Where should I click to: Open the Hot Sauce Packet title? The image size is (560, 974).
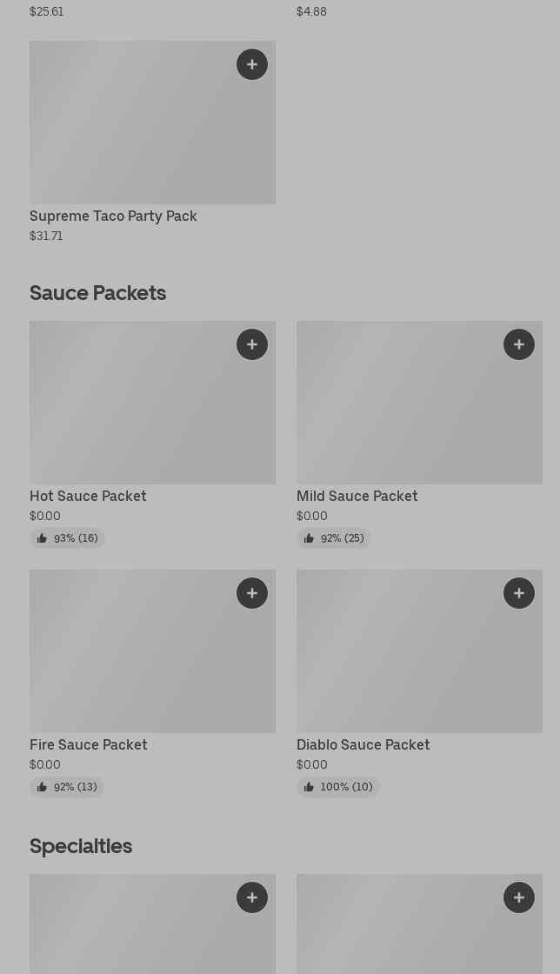88,496
